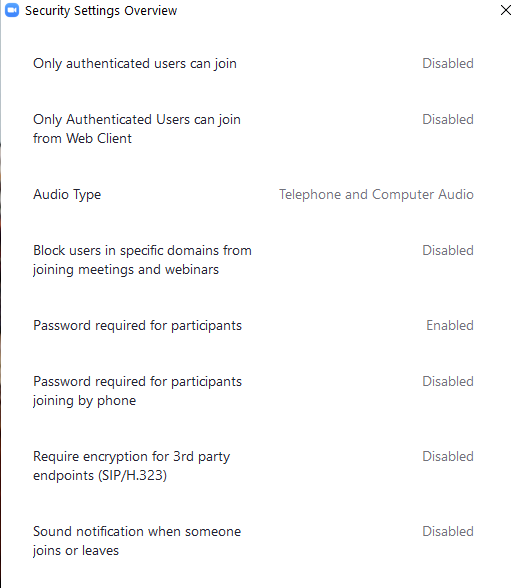
Task: Select Sound notification when someone joins or leaves
Action: click(x=137, y=541)
